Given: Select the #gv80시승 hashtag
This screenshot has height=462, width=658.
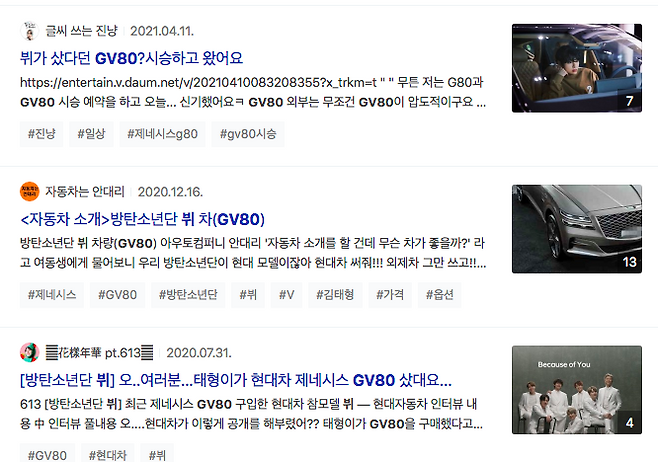Looking at the screenshot, I should click(x=248, y=134).
